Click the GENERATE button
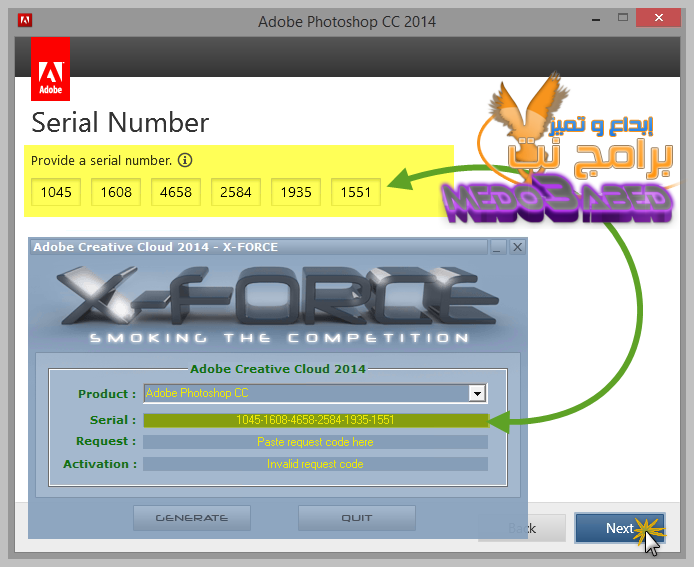The height and width of the screenshot is (567, 694). [192, 518]
